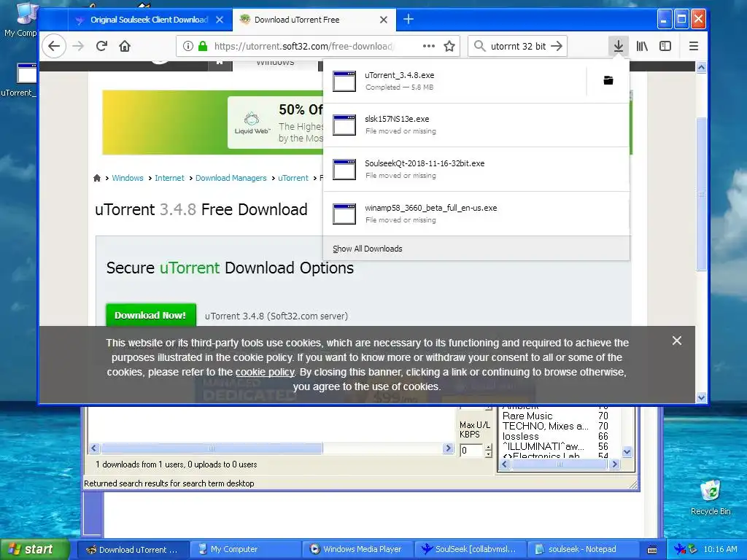This screenshot has width=747, height=560.
Task: Open the Recycle Bin desktop icon
Action: click(x=711, y=497)
